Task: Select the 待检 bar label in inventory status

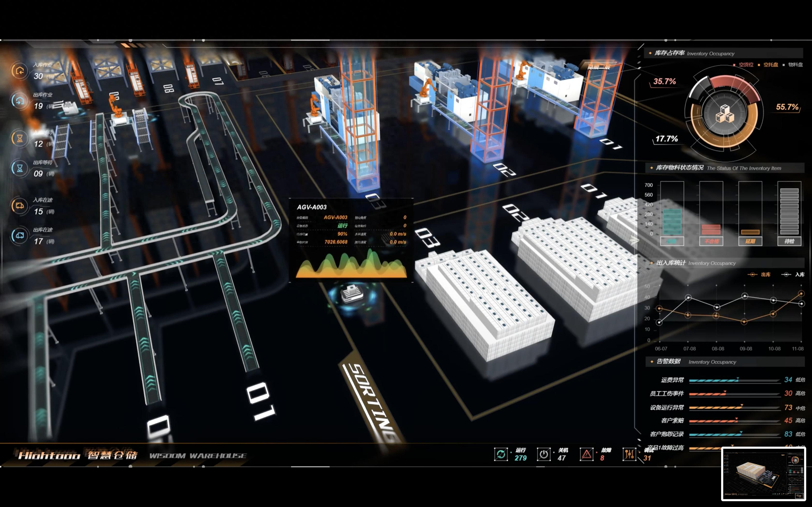Action: tap(789, 241)
